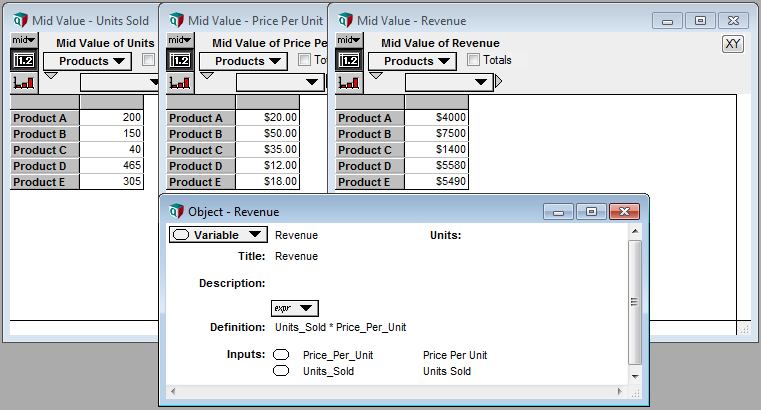The image size is (761, 410).
Task: Open column index dropdown in Price Per Unit window
Action: [280, 82]
